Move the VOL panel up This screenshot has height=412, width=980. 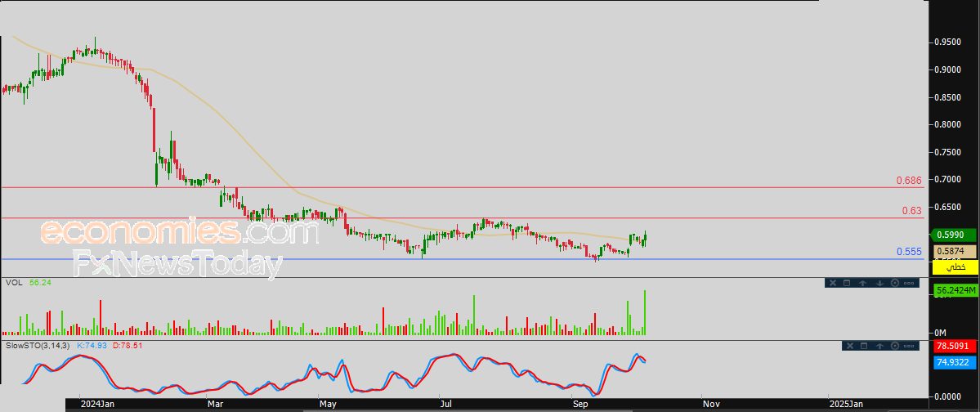click(x=863, y=284)
